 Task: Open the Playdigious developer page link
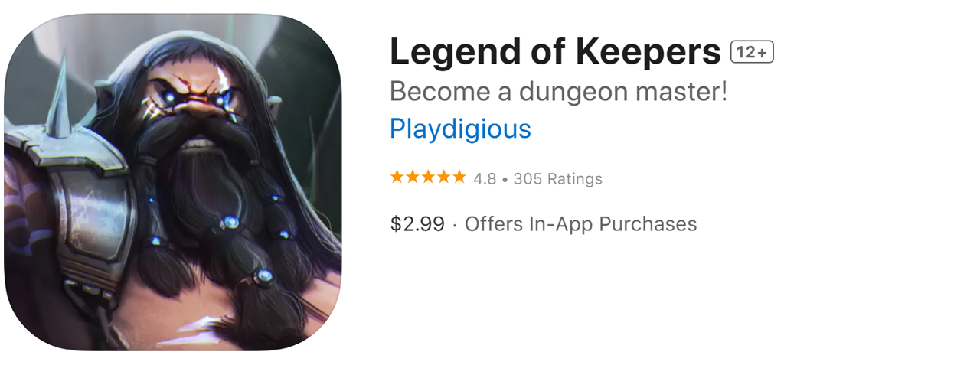pyautogui.click(x=460, y=129)
